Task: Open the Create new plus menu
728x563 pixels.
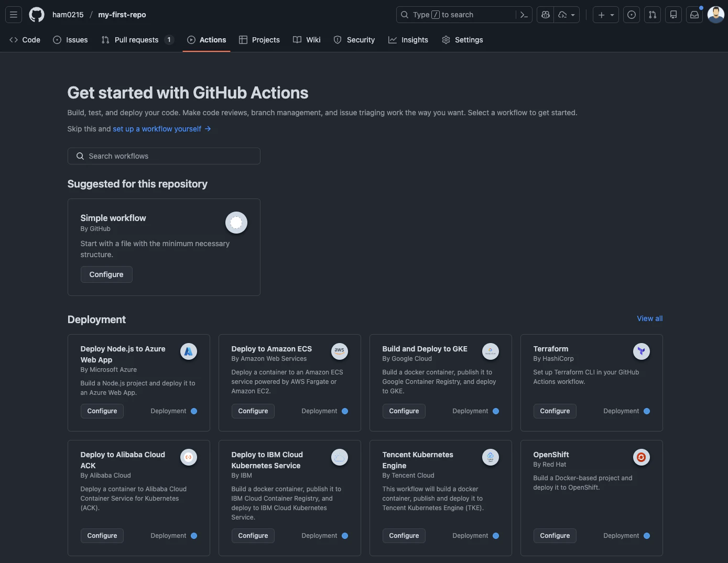Action: 606,15
